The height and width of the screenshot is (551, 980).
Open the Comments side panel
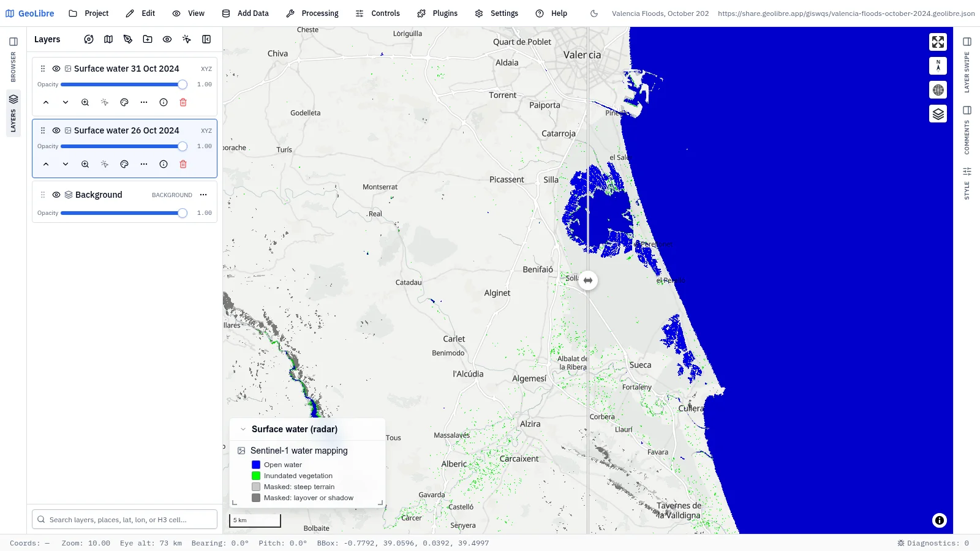pos(967,130)
